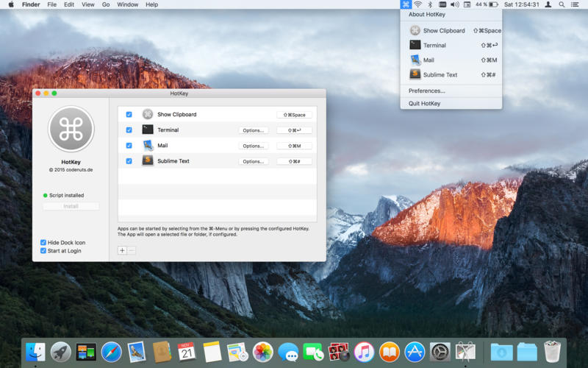Toggle the Hide Dock Icon checkbox
588x368 pixels.
pyautogui.click(x=43, y=242)
